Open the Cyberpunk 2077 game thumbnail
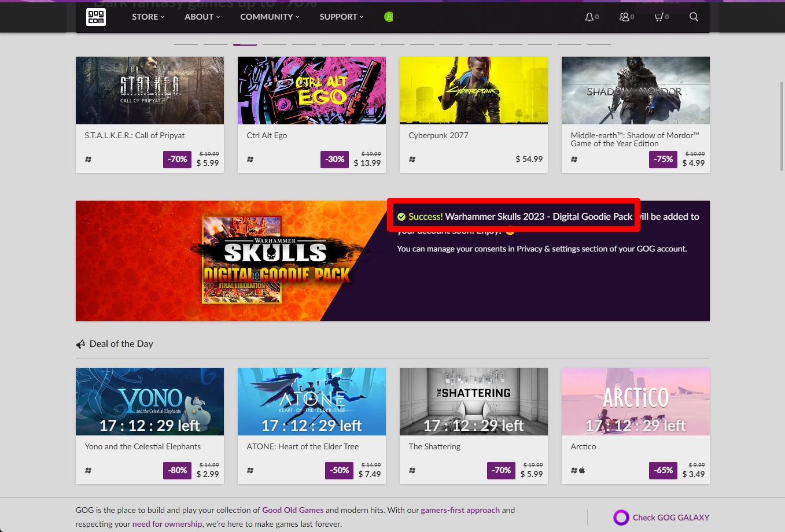 click(474, 90)
